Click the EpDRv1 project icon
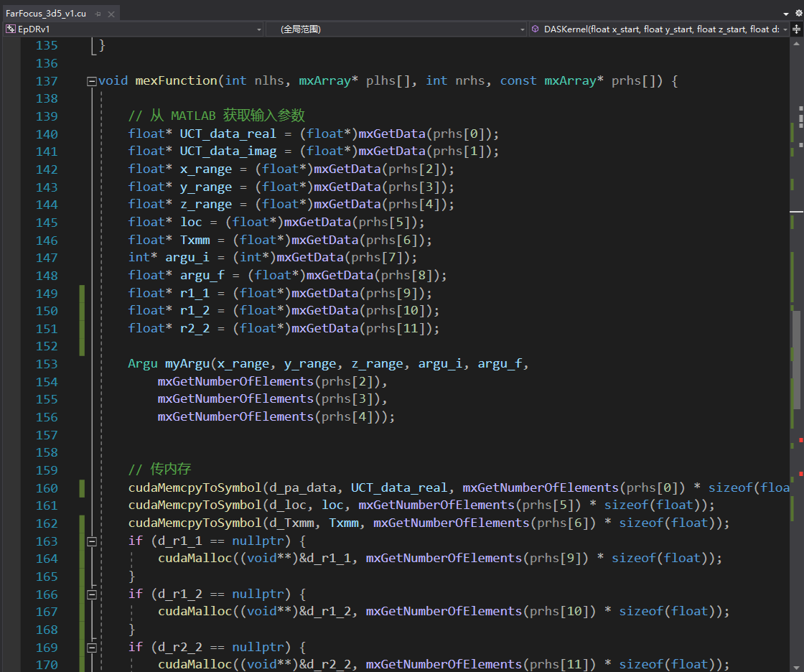Screen dimensions: 804x672 [x=10, y=29]
